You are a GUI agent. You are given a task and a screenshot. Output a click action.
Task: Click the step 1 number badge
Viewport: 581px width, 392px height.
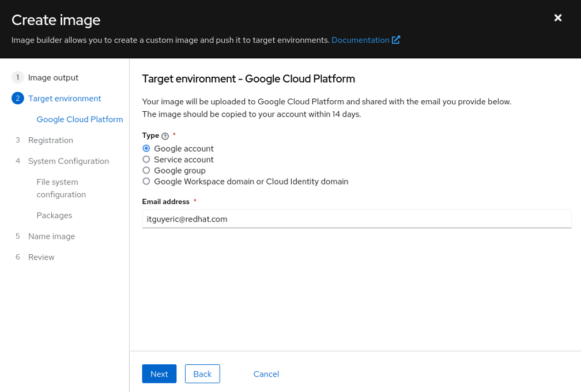coord(17,77)
